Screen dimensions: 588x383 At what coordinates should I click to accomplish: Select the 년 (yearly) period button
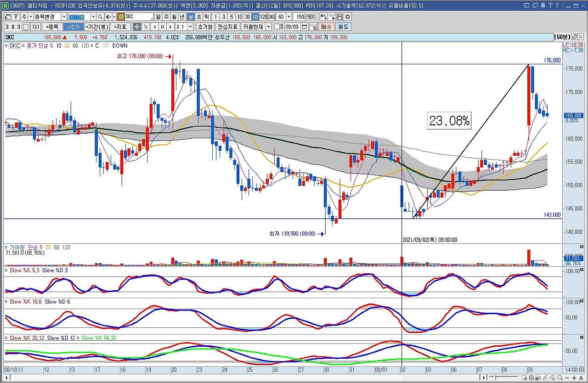(x=182, y=17)
